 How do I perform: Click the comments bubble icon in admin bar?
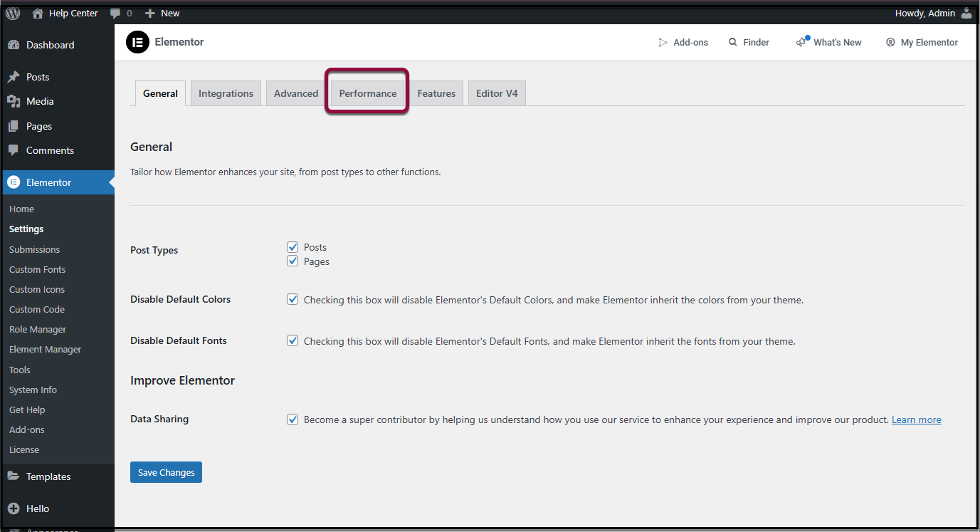pos(115,13)
